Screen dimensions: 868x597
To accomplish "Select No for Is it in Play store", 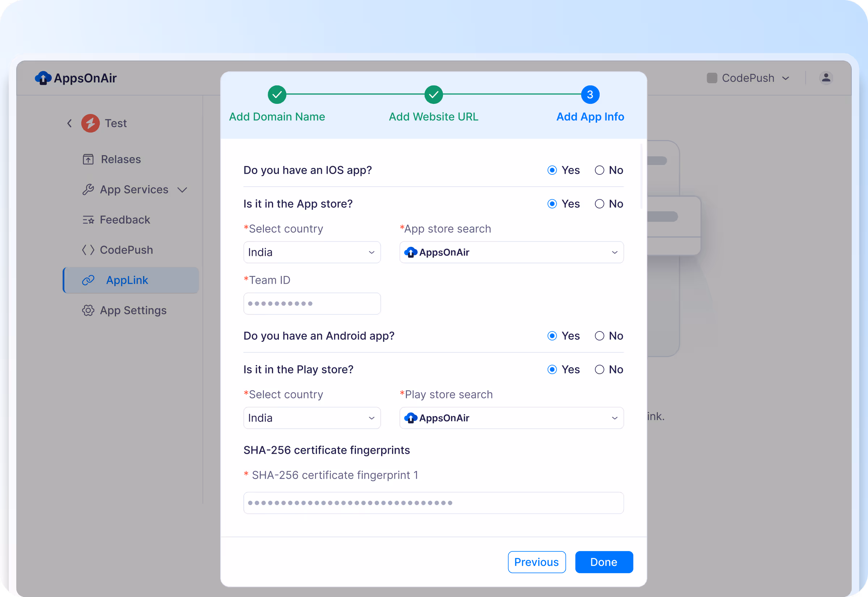I will [599, 369].
